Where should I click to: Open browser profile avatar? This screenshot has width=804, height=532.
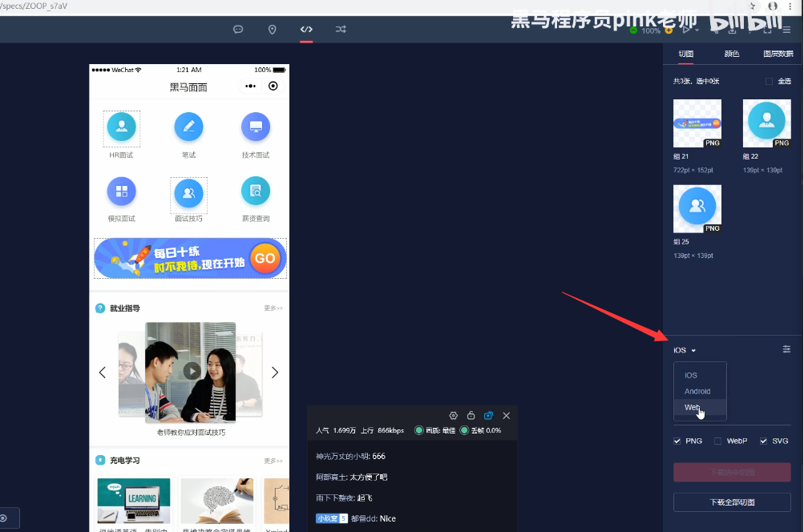pyautogui.click(x=773, y=6)
